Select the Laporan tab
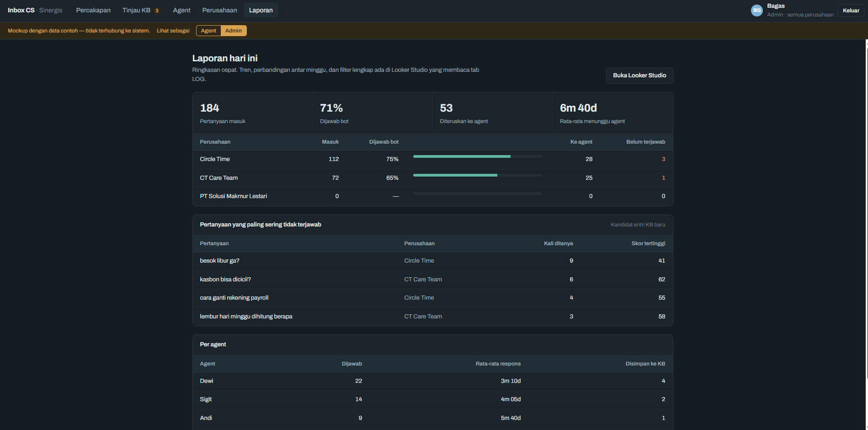868x430 pixels. [261, 10]
